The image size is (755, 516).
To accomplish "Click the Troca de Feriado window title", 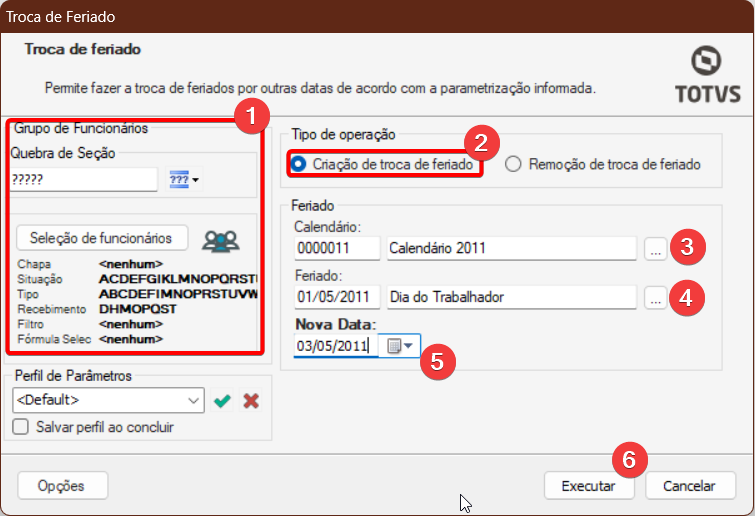I will (x=61, y=17).
